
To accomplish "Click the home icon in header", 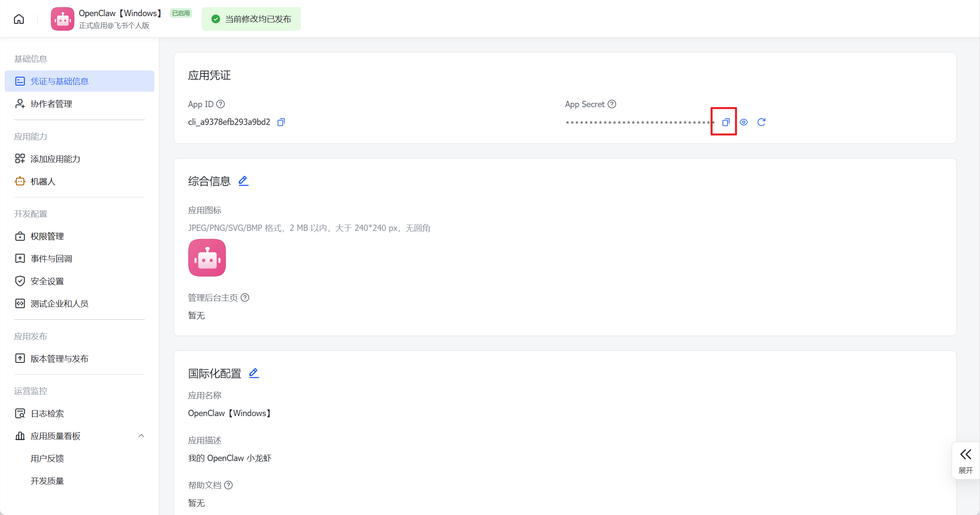I will pos(19,19).
